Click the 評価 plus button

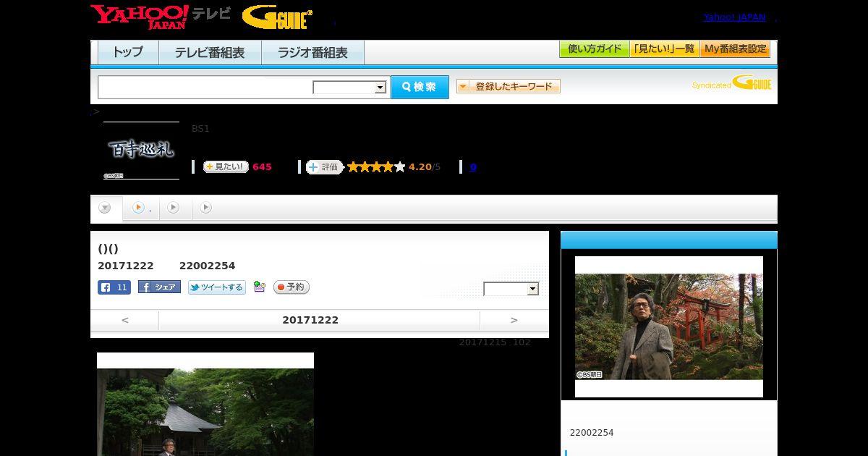[x=324, y=167]
